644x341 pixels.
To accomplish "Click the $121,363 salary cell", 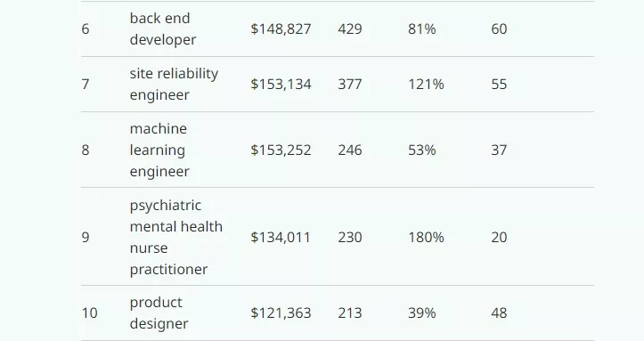I will point(281,313).
